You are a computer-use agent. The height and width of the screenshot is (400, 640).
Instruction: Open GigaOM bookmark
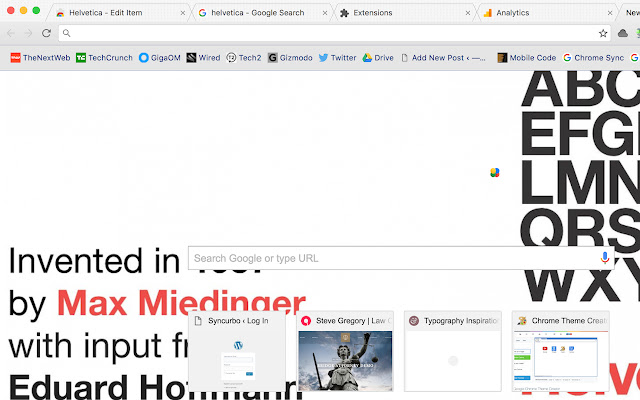pyautogui.click(x=160, y=58)
